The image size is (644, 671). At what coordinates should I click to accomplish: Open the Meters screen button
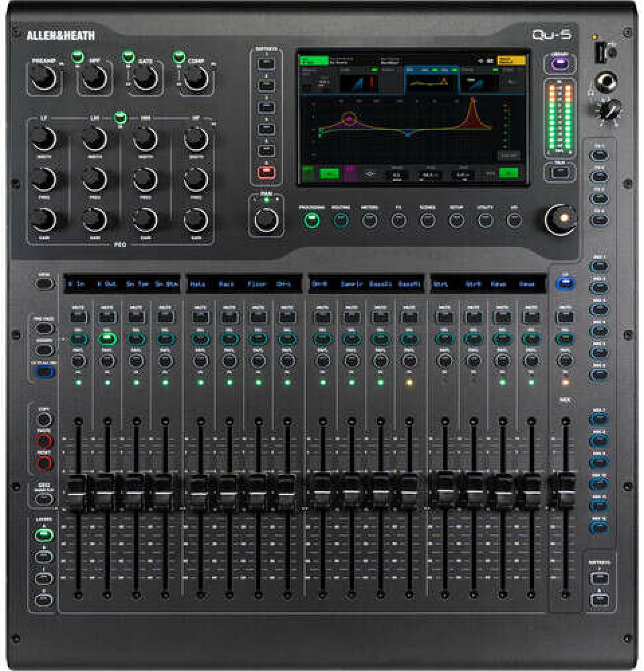[x=370, y=219]
